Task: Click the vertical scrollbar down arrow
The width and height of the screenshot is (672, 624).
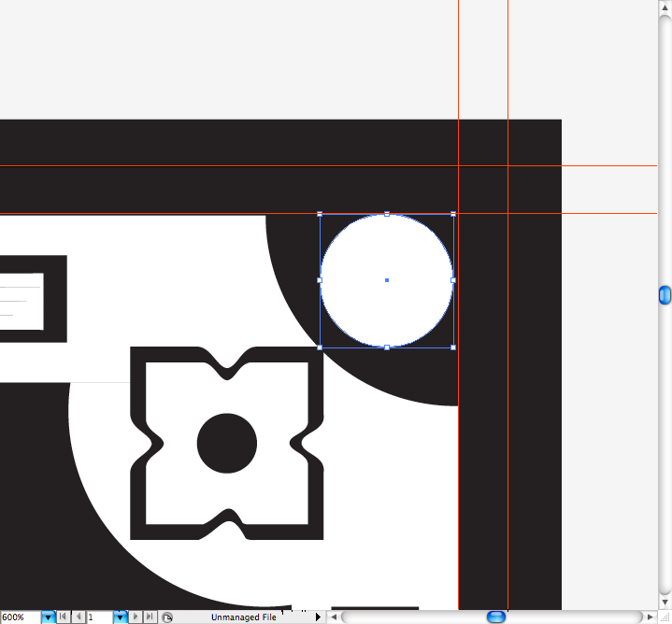Action: [665, 603]
